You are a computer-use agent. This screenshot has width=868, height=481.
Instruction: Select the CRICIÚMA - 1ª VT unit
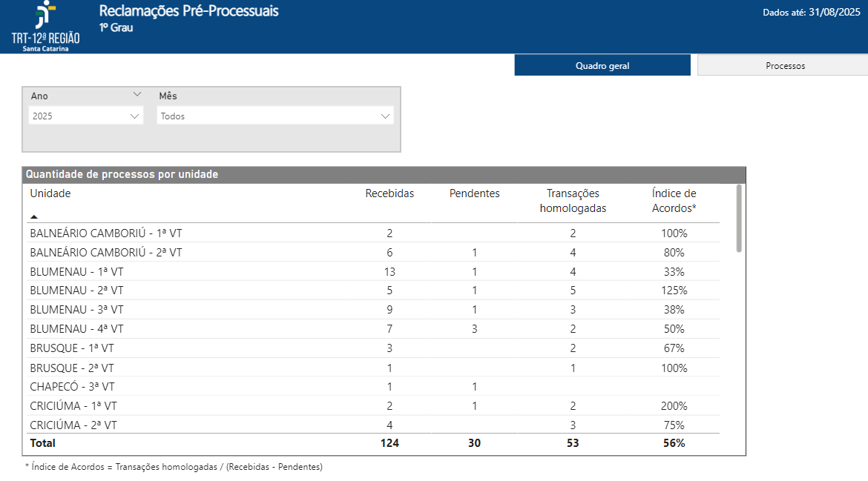[x=73, y=406]
